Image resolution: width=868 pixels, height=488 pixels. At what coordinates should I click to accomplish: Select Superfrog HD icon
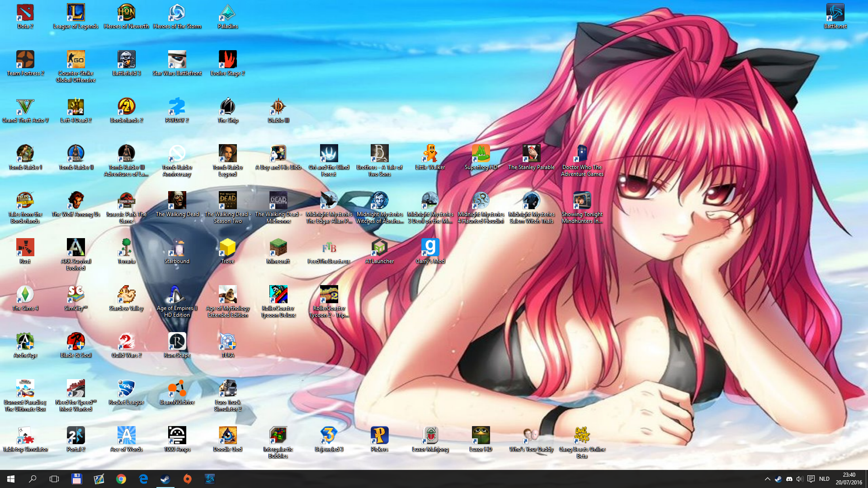tap(481, 157)
